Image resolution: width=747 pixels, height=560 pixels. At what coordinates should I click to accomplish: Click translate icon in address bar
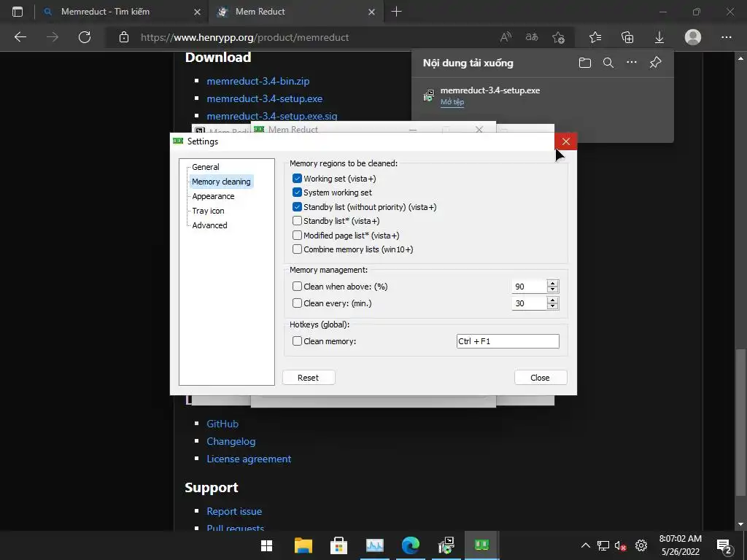point(532,37)
